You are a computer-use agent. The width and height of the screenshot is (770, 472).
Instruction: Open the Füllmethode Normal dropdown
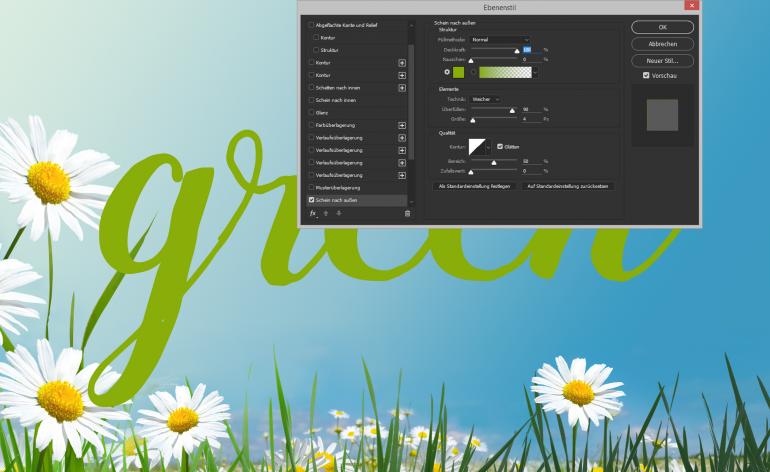500,39
